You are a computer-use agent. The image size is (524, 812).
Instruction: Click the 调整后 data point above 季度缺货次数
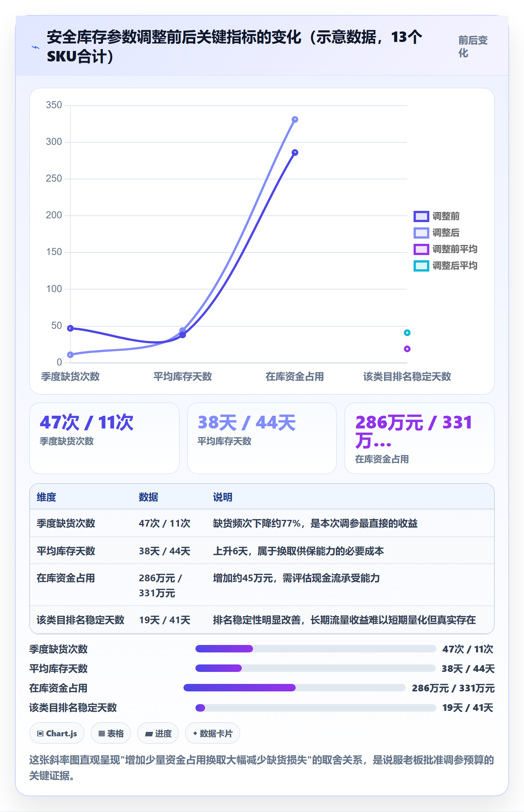pos(70,354)
